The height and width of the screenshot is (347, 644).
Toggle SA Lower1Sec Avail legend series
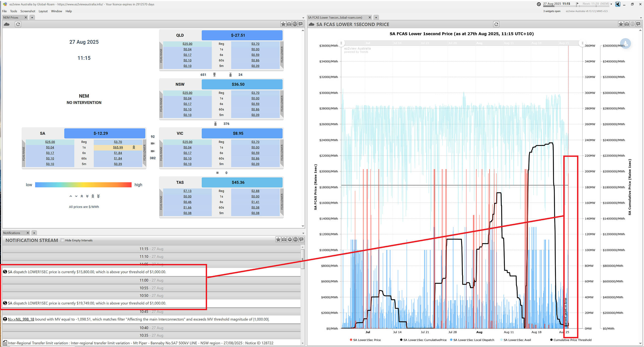point(515,340)
